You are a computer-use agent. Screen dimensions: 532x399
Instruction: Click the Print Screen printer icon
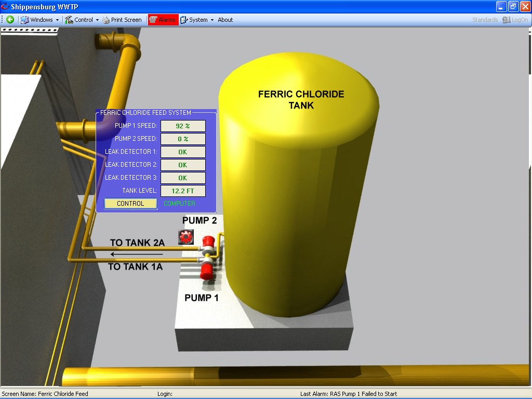click(x=106, y=20)
